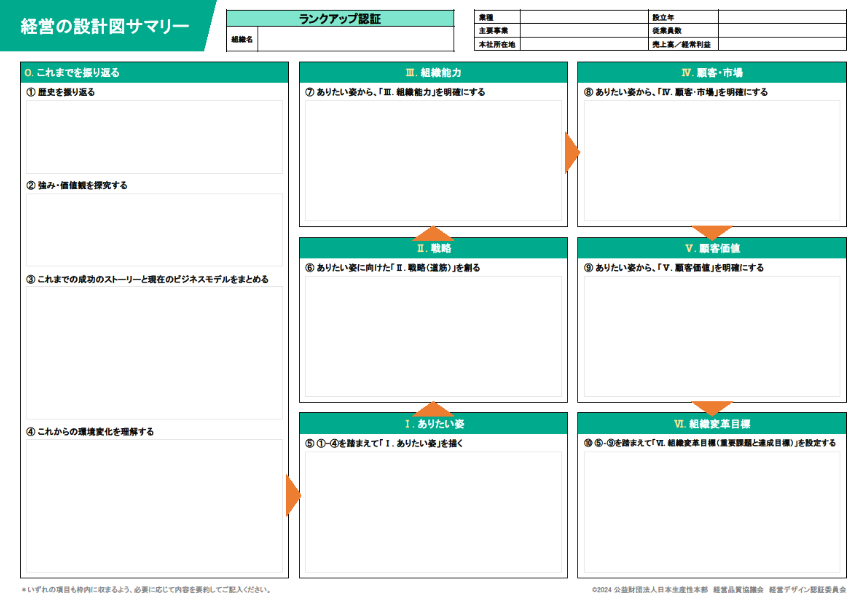Click the ① 歴史を振り返る label
868x614 pixels.
(x=60, y=92)
